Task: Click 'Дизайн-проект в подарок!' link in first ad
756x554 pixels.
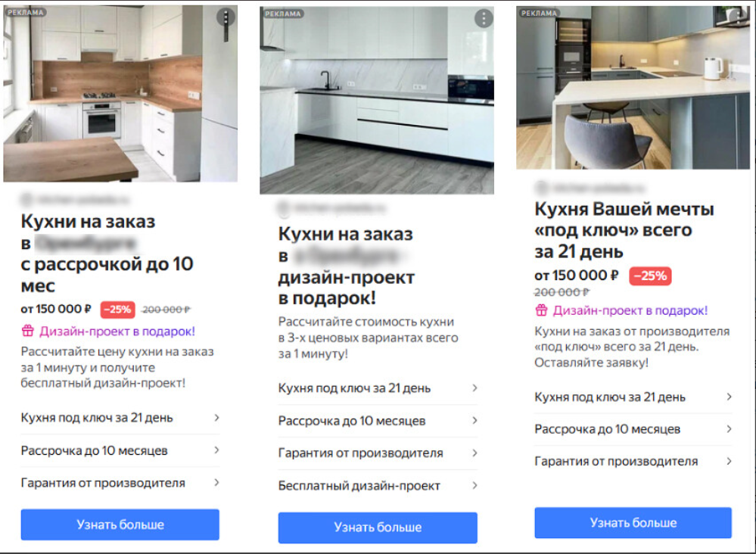Action: (117, 331)
